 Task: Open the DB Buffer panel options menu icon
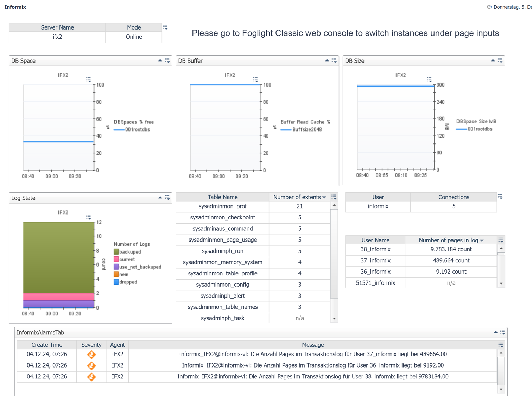point(334,60)
